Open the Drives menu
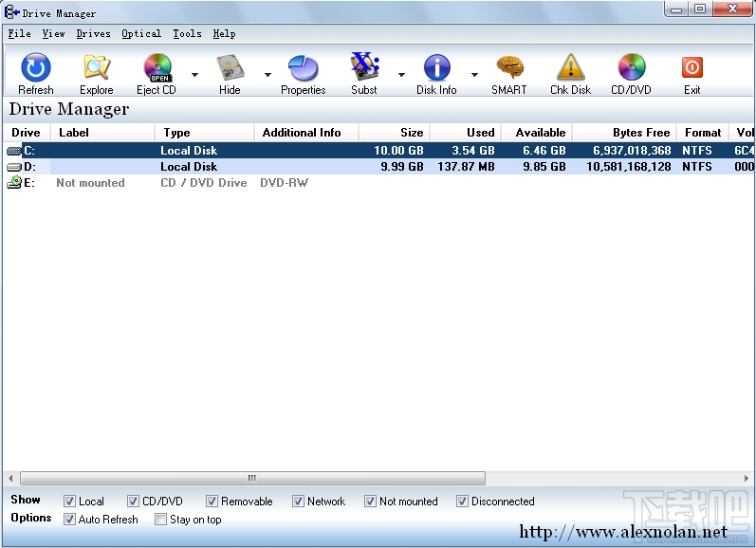Viewport: 756px width, 548px height. coord(93,34)
